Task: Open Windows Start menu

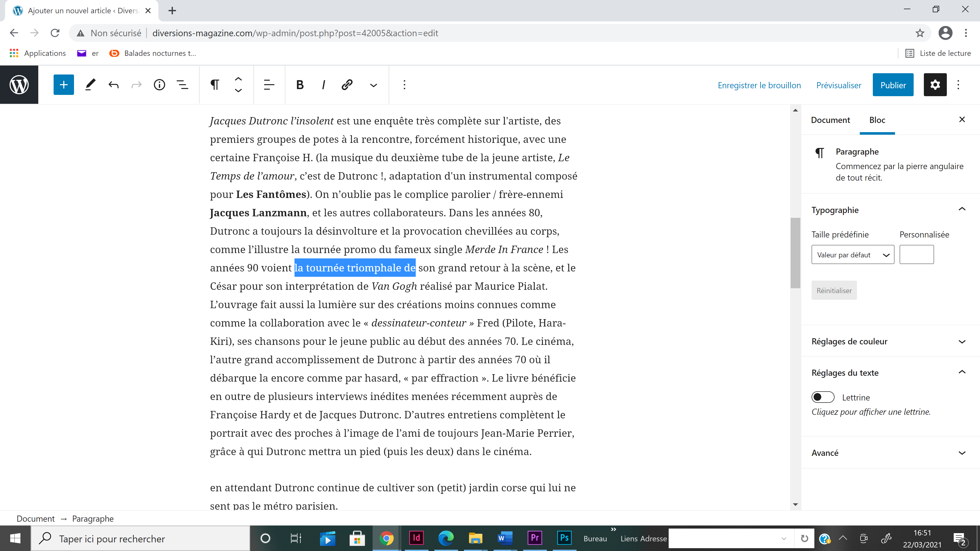Action: [15, 539]
